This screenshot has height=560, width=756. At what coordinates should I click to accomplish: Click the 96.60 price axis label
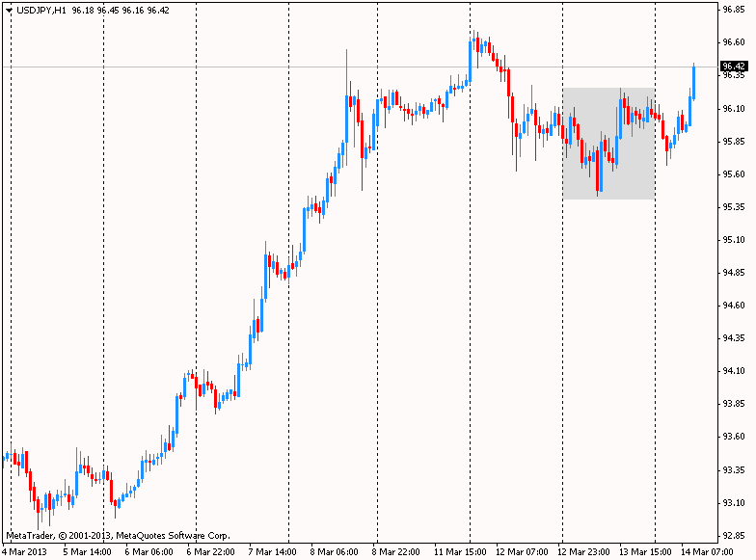point(733,42)
